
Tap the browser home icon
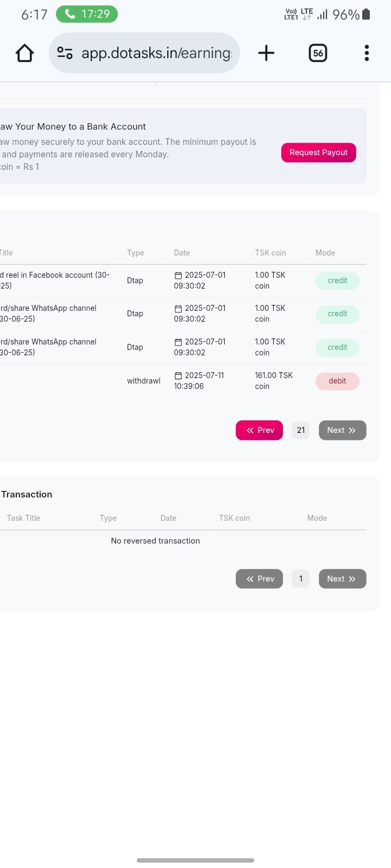[25, 53]
